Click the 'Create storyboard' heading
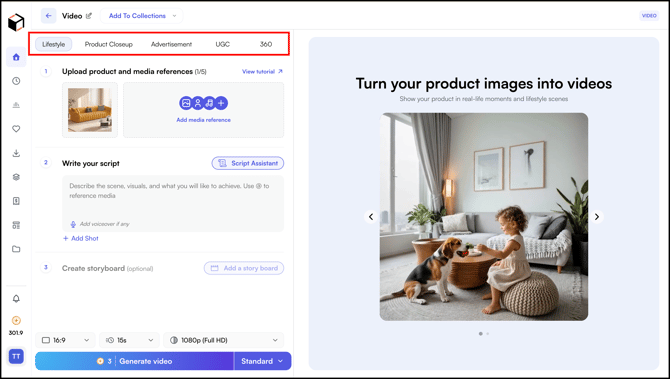The height and width of the screenshot is (379, 670). (x=93, y=268)
